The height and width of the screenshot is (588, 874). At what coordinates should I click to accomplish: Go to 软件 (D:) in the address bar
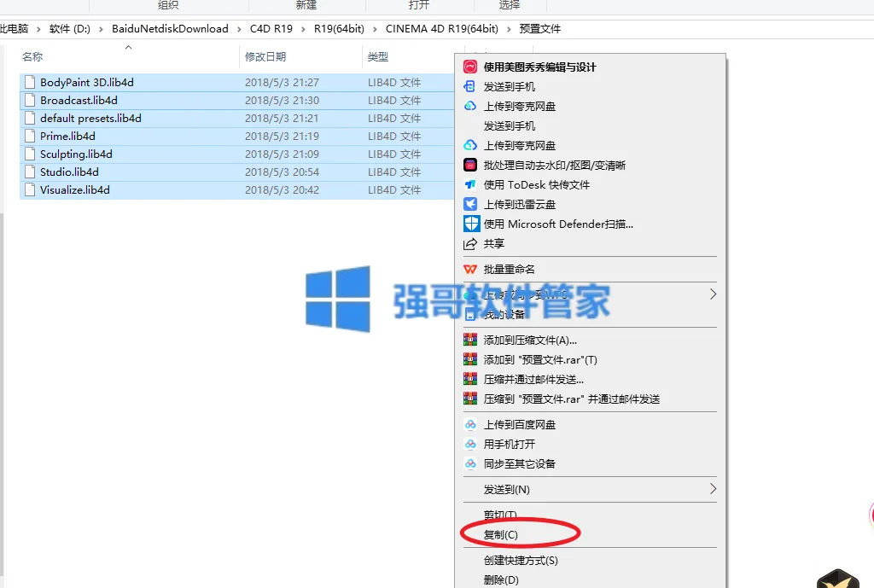click(x=70, y=28)
